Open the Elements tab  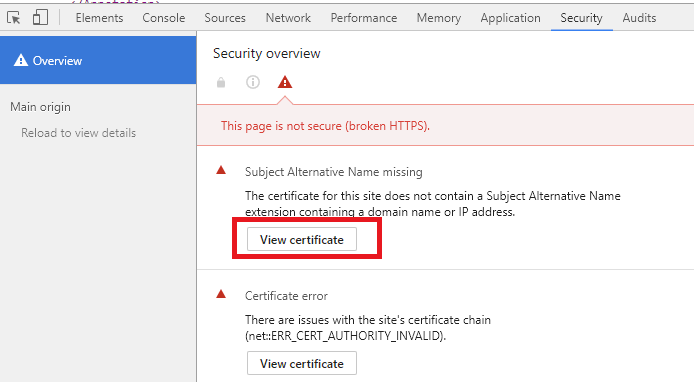99,18
